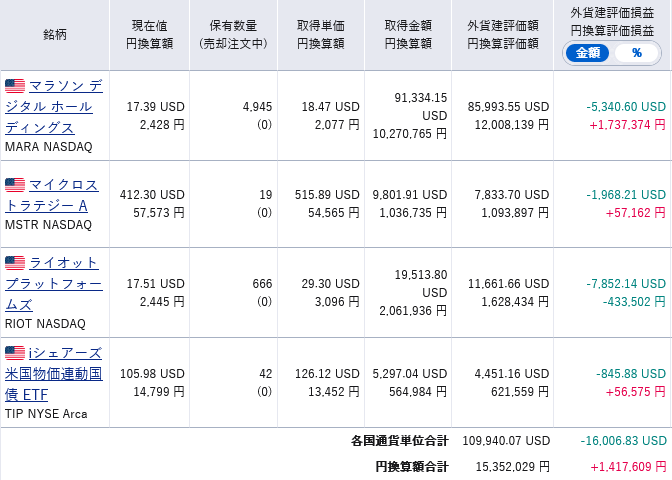
Task: Click the US flag icon beside iシェアーズ
Action: [15, 353]
